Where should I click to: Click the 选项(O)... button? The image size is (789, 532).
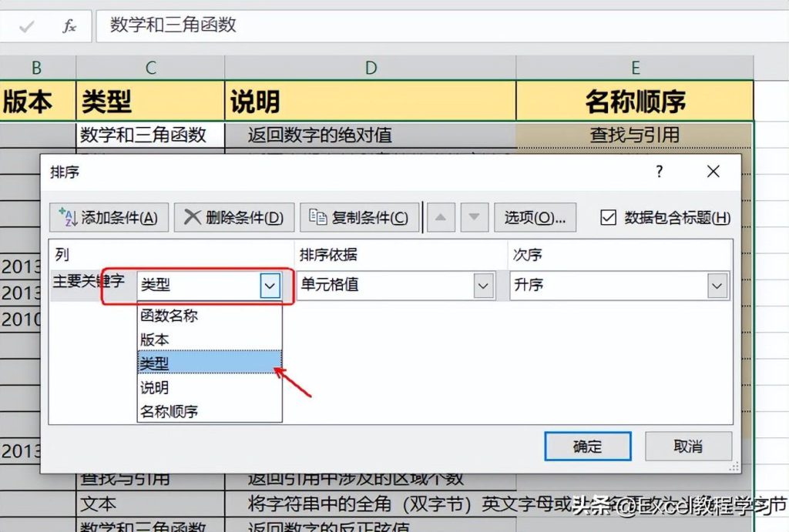coord(535,217)
